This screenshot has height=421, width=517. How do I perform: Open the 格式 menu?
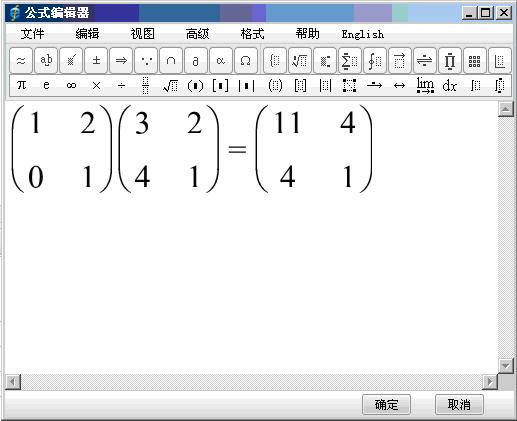click(252, 34)
